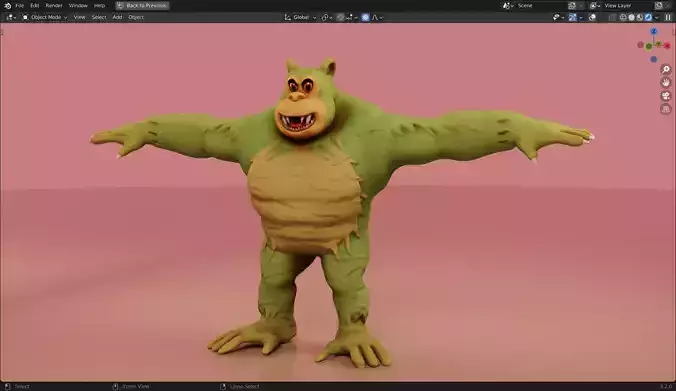Click the negative X axis dot on gizmo
The width and height of the screenshot is (676, 391).
pos(640,45)
